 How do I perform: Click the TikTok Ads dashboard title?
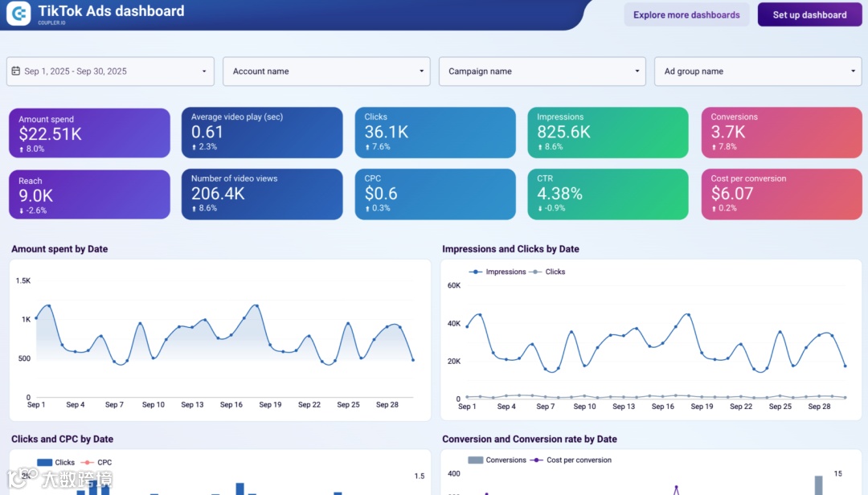click(111, 11)
